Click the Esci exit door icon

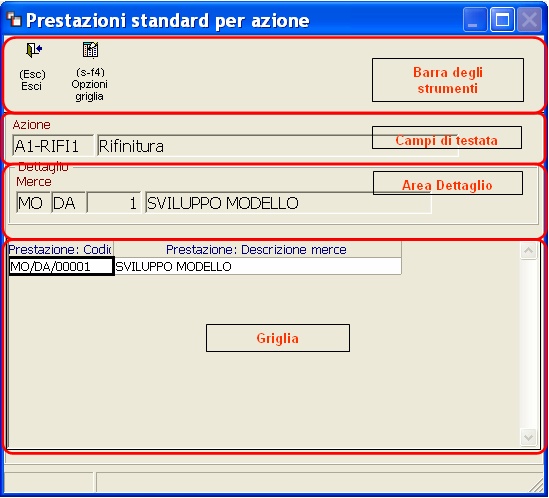click(34, 50)
